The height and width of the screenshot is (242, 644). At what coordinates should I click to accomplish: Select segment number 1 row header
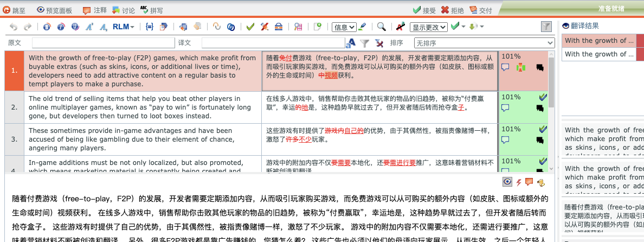15,71
